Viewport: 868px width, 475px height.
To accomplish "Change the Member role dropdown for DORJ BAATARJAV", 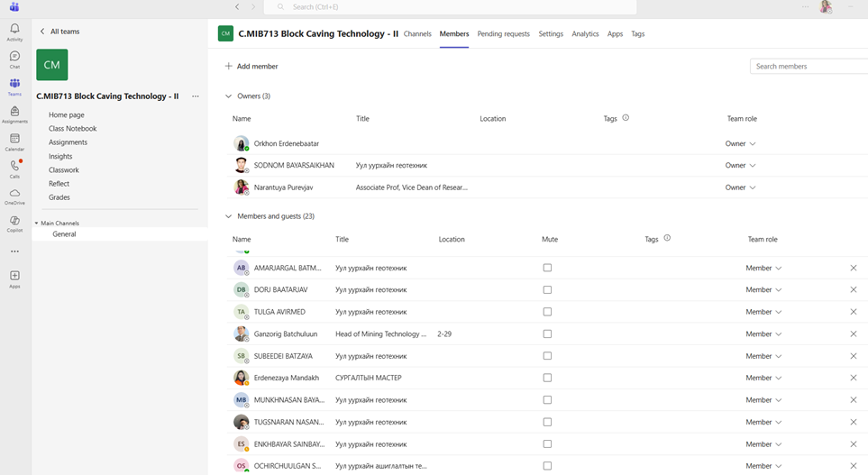I will click(763, 290).
